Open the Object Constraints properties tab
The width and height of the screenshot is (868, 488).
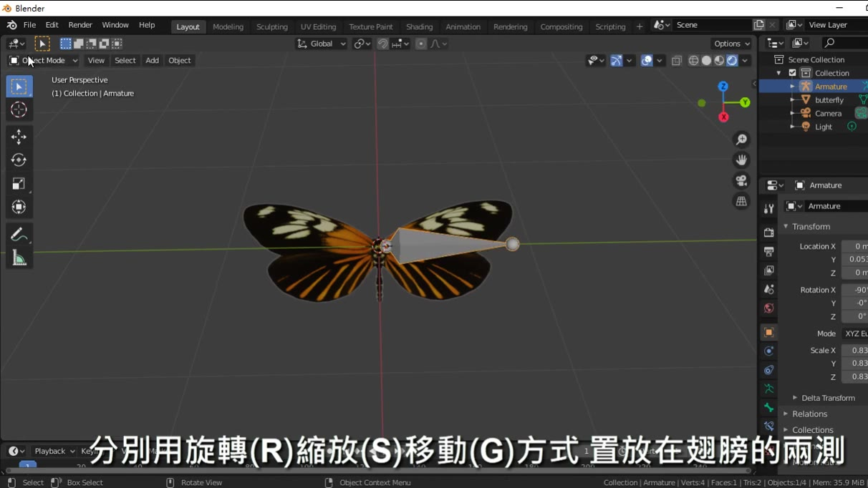(x=768, y=370)
